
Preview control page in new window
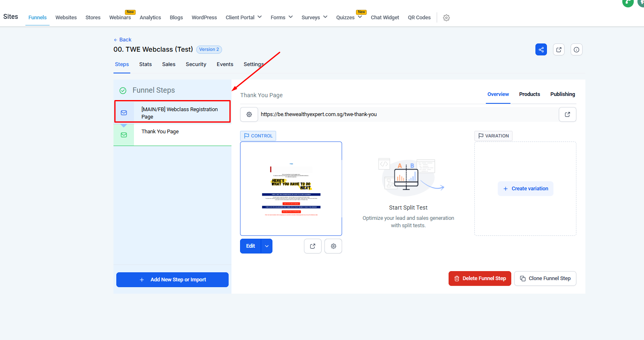(x=313, y=246)
